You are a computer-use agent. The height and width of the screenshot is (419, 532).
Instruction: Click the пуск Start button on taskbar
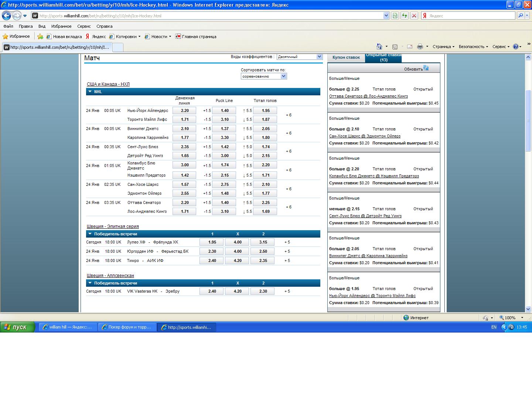[17, 327]
